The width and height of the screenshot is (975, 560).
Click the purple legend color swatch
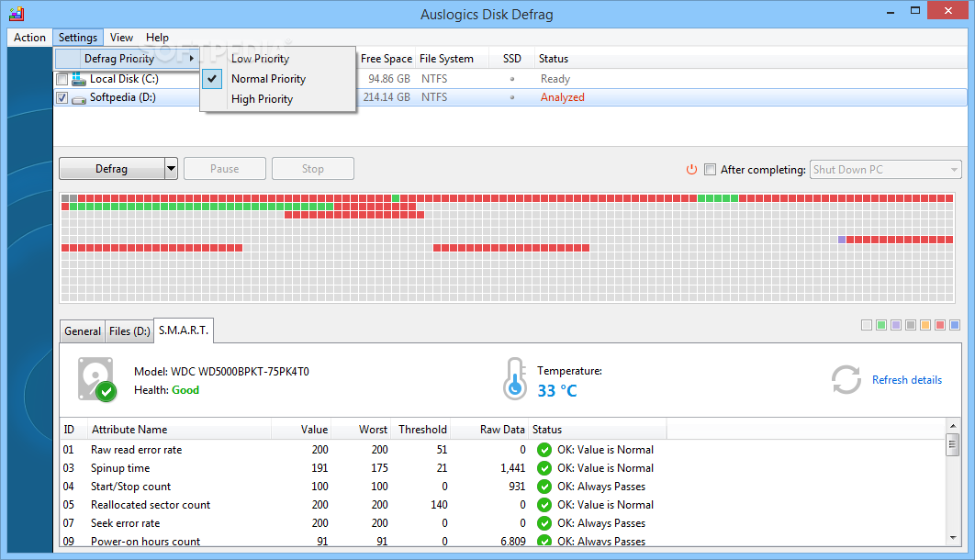[896, 325]
